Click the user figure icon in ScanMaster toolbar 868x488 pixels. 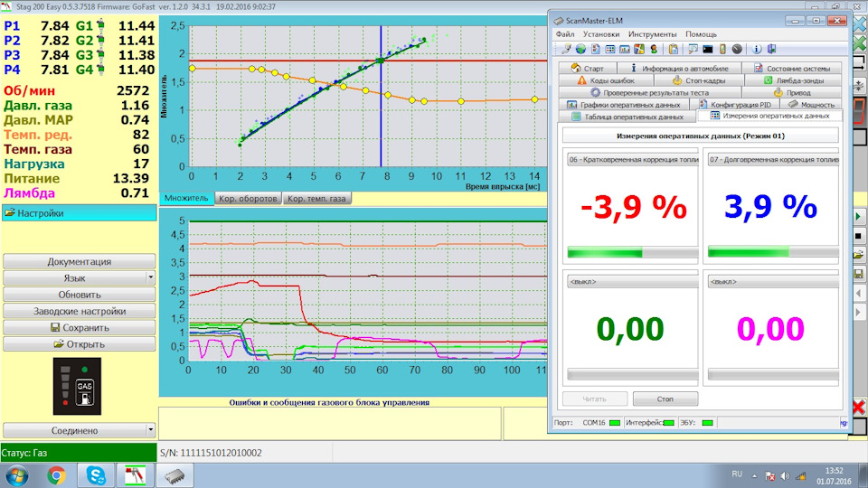point(654,49)
